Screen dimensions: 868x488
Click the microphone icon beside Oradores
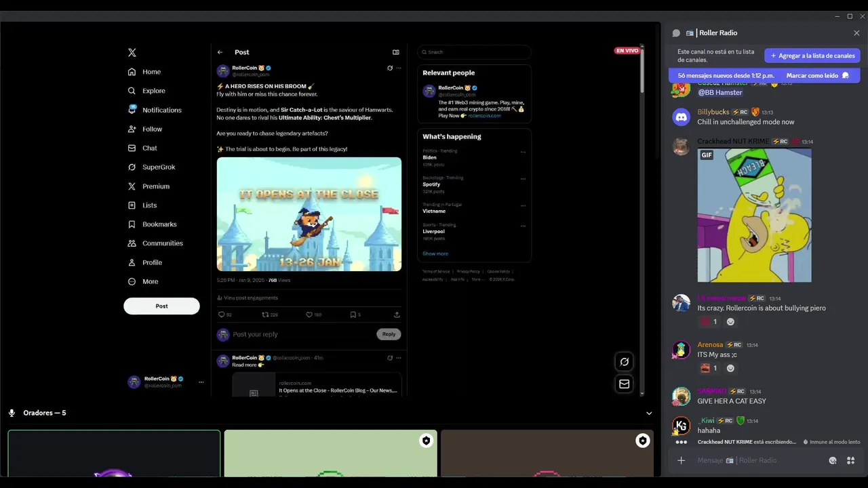coord(12,413)
